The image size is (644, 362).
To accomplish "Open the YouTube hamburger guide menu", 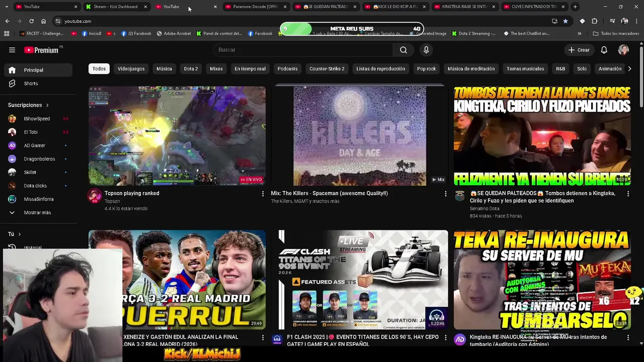I will (x=12, y=50).
